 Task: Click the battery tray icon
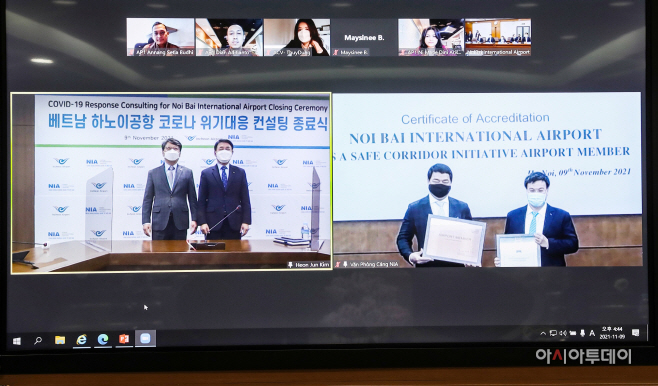point(573,333)
